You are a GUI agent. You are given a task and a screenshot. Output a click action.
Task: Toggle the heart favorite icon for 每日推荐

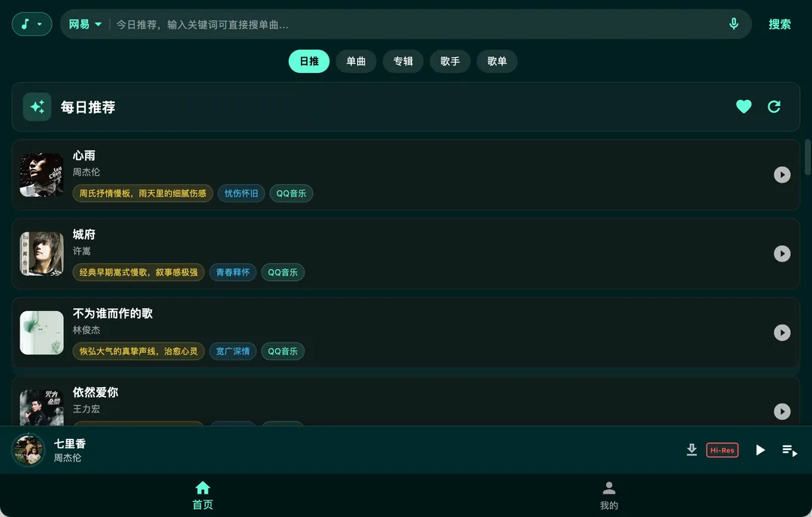coord(744,107)
